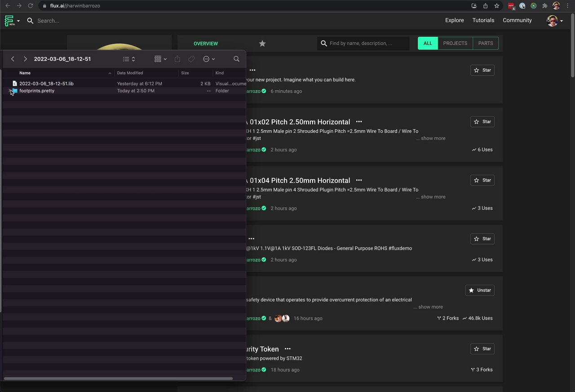The height and width of the screenshot is (392, 575).
Task: Open the red extension with badge 4
Action: [511, 6]
